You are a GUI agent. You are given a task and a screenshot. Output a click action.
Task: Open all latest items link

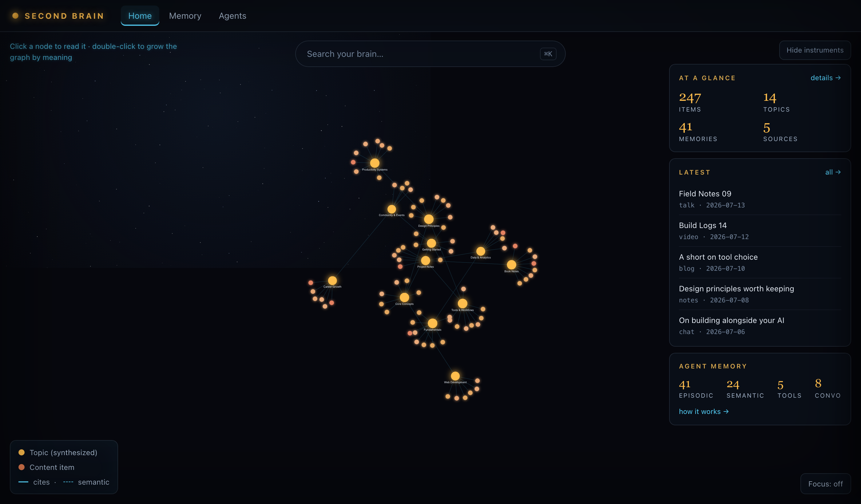(833, 172)
